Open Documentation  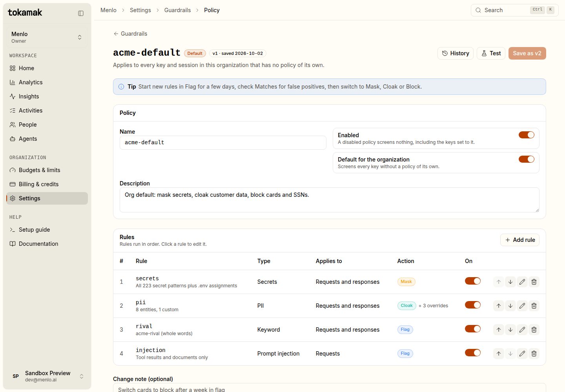point(47,244)
